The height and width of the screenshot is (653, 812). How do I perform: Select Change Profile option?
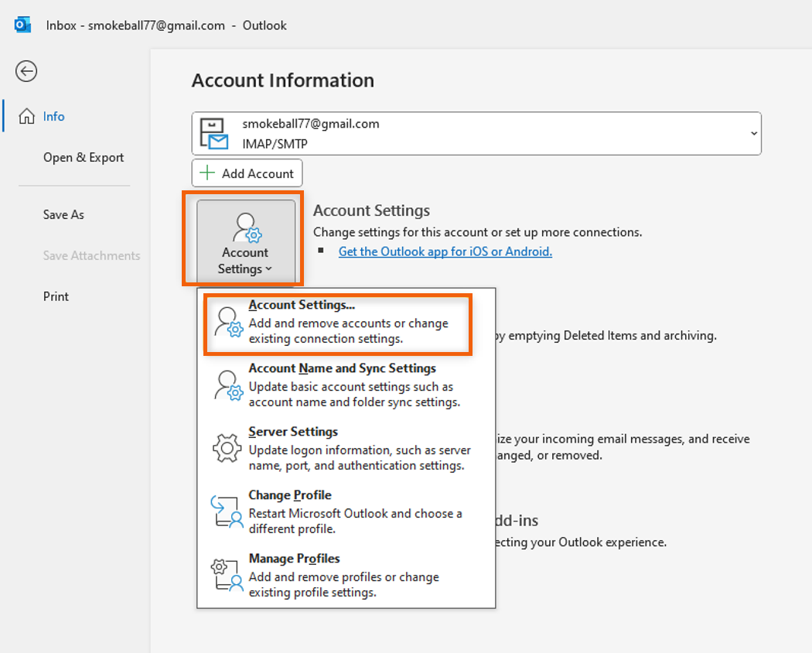pos(346,511)
